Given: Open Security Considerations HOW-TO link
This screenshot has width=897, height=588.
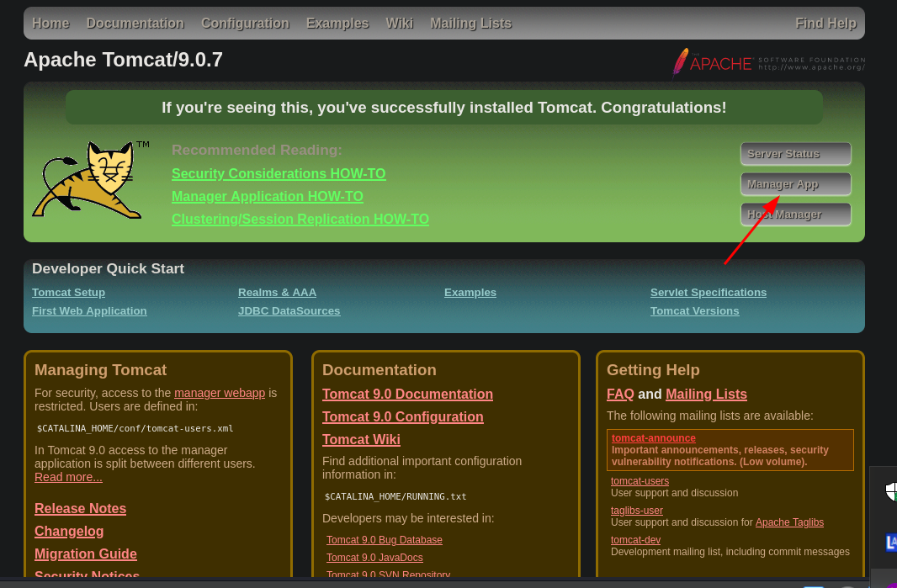Looking at the screenshot, I should [279, 174].
